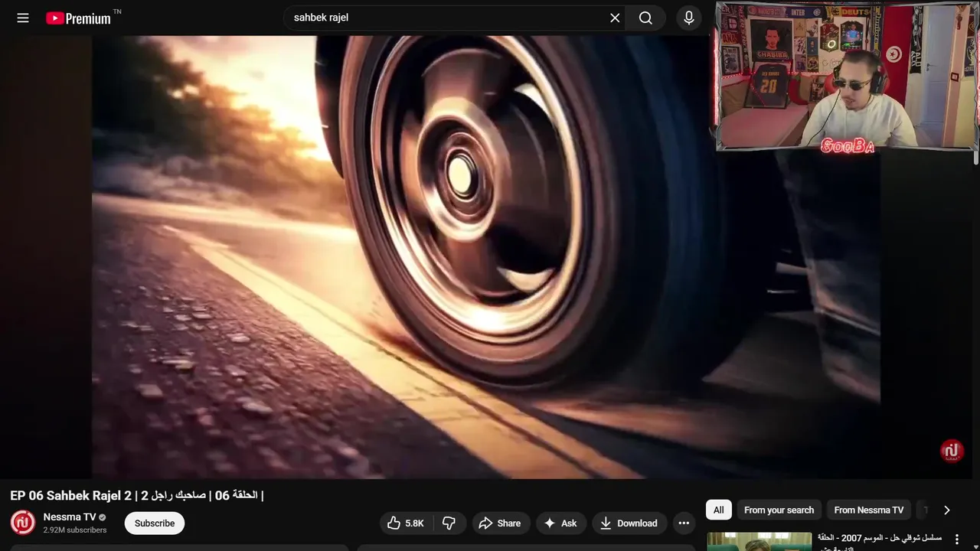Click the 2.92M subscribers text
The height and width of the screenshot is (551, 980).
(x=75, y=530)
